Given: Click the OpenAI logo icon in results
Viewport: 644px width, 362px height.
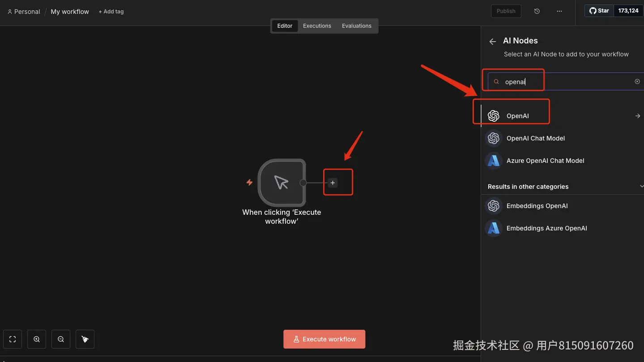Looking at the screenshot, I should [x=494, y=116].
